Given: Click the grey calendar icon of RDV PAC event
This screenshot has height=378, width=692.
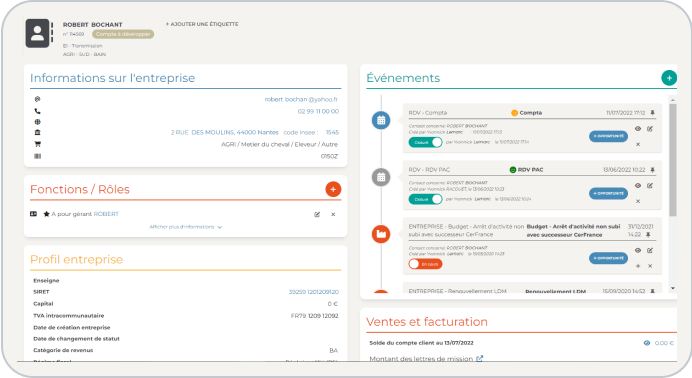Looking at the screenshot, I should 381,177.
